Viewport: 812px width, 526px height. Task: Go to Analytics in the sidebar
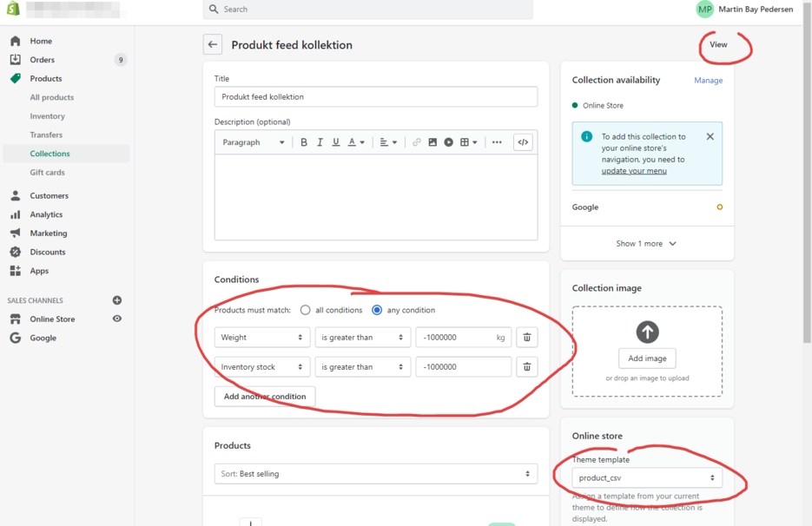tap(46, 214)
